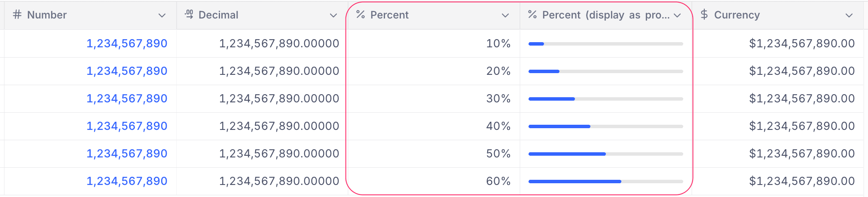The width and height of the screenshot is (868, 197).
Task: Open the Decimal column dropdown chevron
Action: coord(333,15)
